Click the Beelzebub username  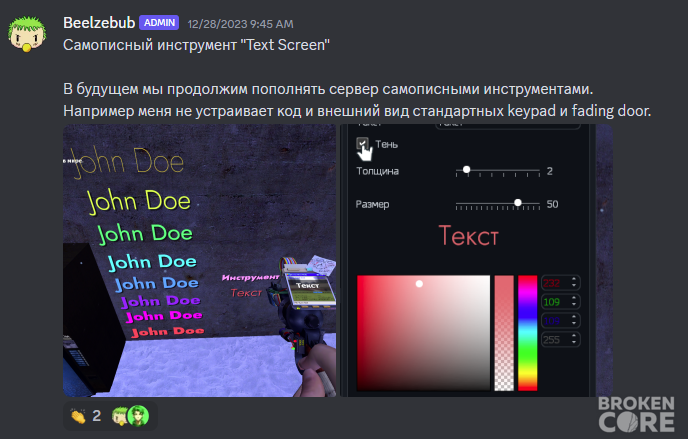99,23
